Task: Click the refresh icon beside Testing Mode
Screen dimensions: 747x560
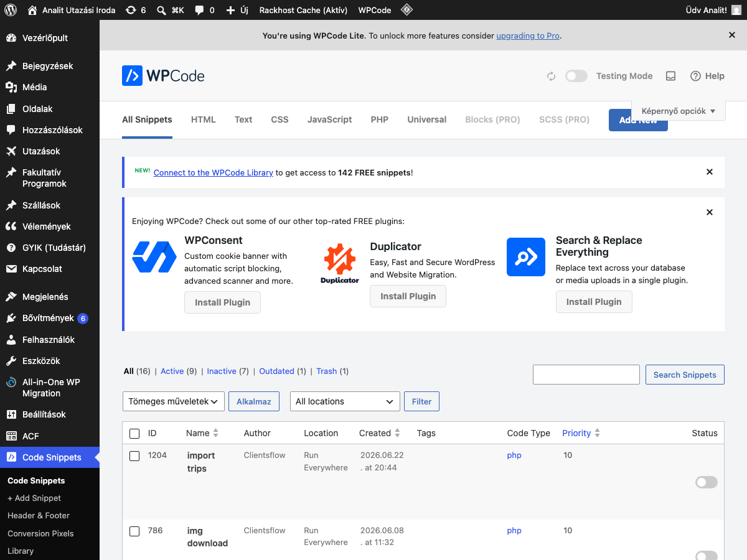Action: point(551,76)
